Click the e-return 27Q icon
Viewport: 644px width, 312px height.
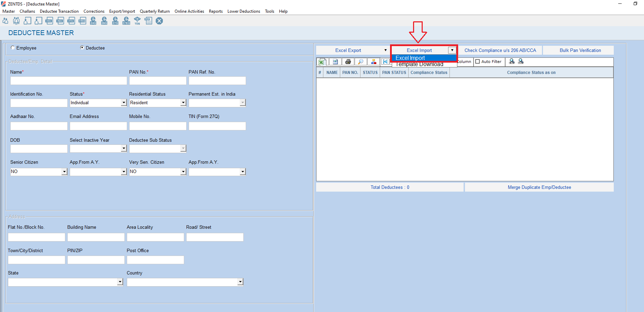[115, 21]
